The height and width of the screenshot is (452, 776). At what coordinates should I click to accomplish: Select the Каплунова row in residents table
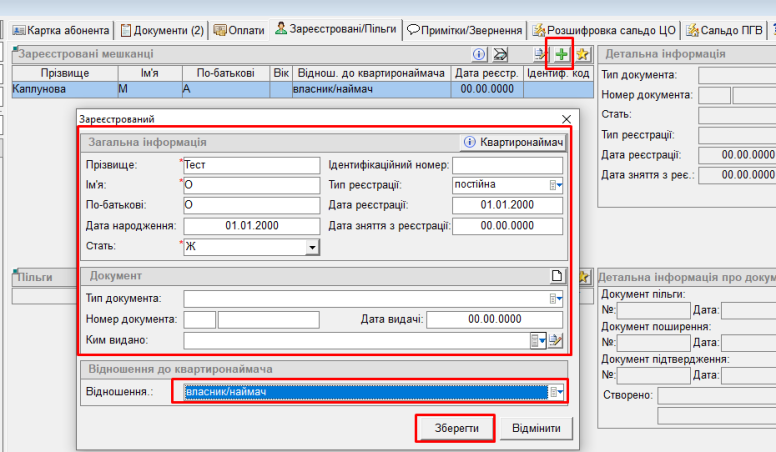[60, 90]
